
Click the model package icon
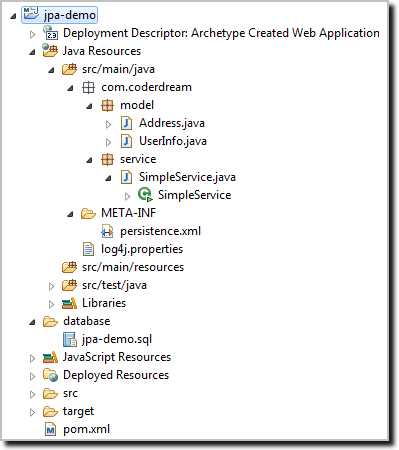[107, 105]
